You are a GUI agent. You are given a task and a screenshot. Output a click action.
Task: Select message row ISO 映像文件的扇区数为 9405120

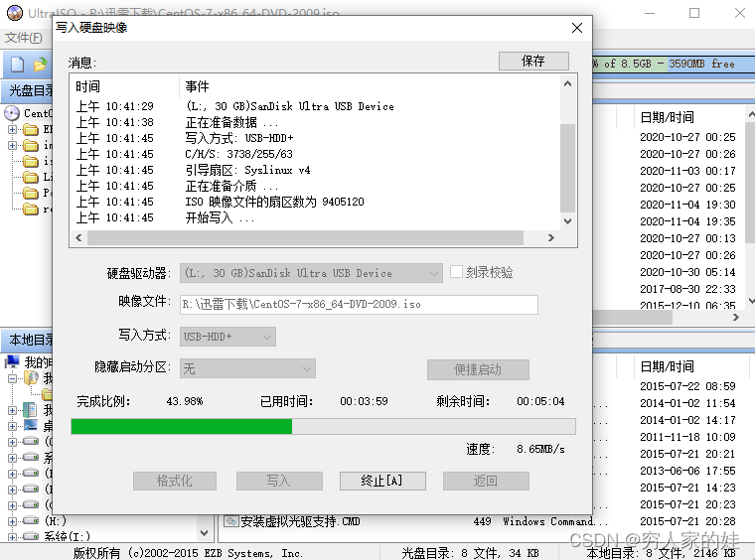pos(315,202)
